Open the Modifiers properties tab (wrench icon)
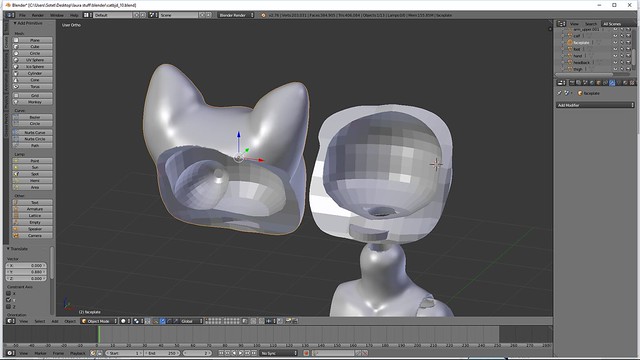The height and width of the screenshot is (360, 640). click(x=612, y=83)
